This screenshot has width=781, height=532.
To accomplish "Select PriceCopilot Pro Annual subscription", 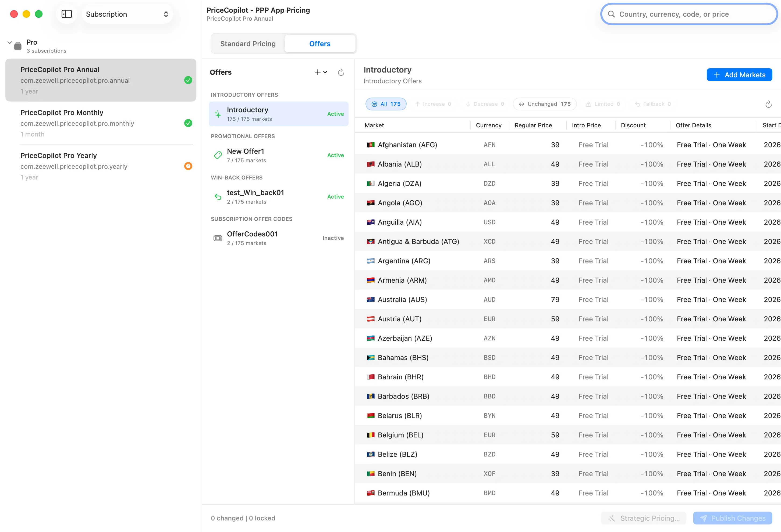I will [x=101, y=80].
